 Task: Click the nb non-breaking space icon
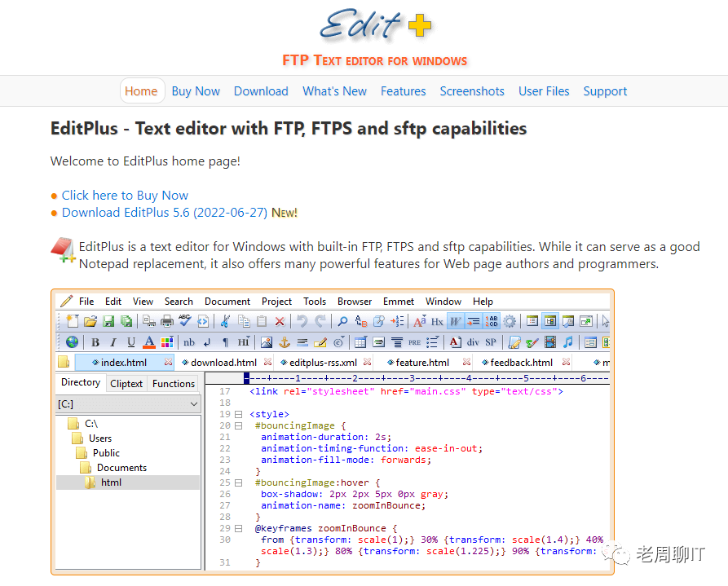[x=189, y=342]
